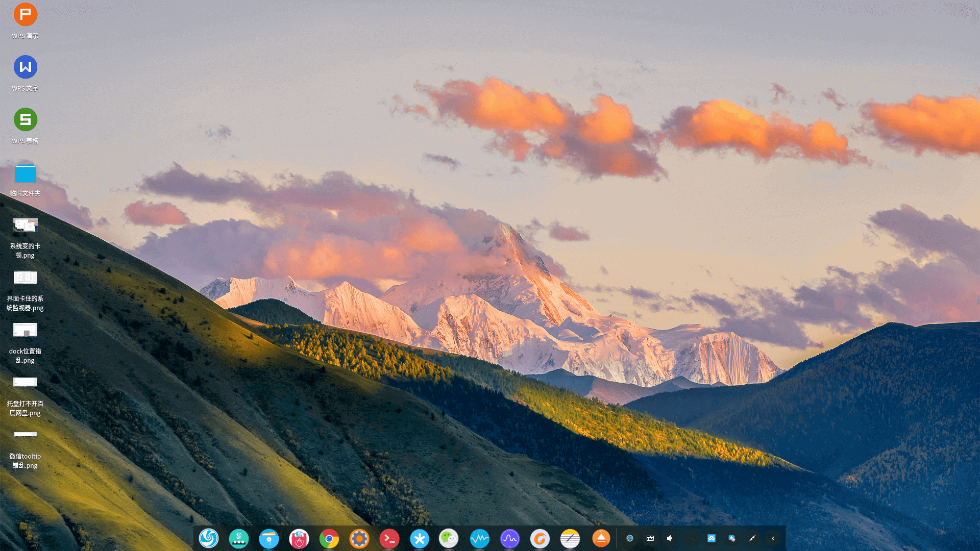Viewport: 980px width, 551px height.
Task: Select the dock位置错乱.png file thumbnail
Action: pyautogui.click(x=25, y=330)
